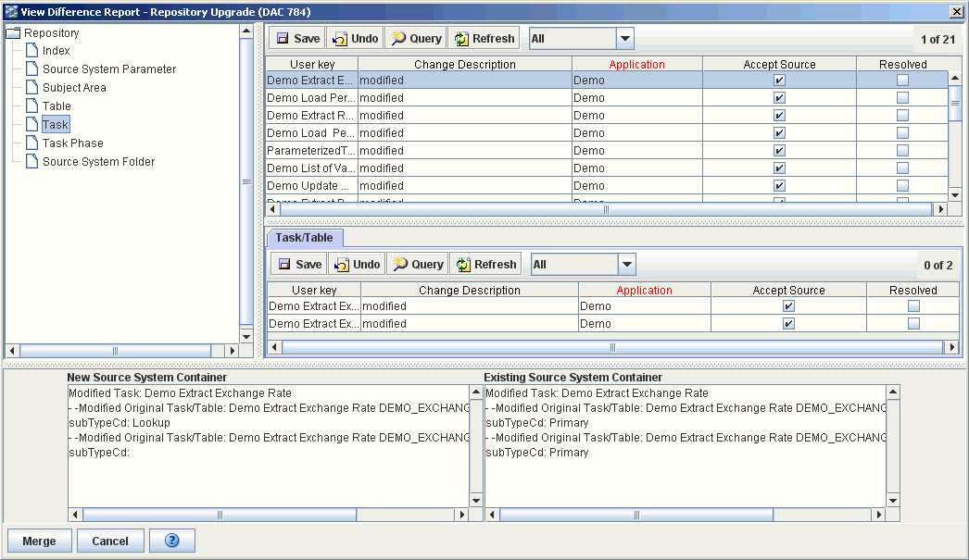Viewport: 969px width, 560px height.
Task: Toggle Accept Source for Demo List of Va... row
Action: (779, 168)
